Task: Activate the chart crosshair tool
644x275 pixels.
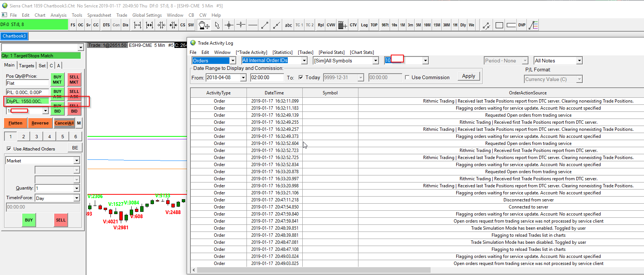Action: coord(229,25)
